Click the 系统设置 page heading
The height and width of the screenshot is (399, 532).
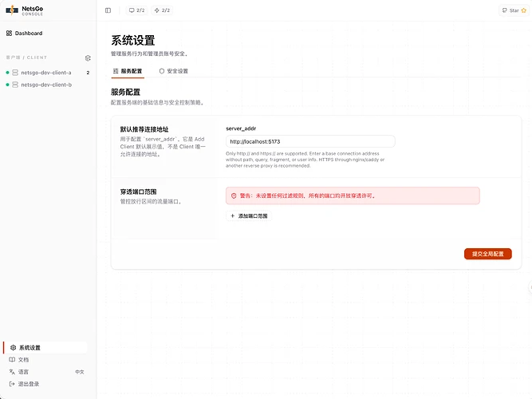pyautogui.click(x=133, y=41)
